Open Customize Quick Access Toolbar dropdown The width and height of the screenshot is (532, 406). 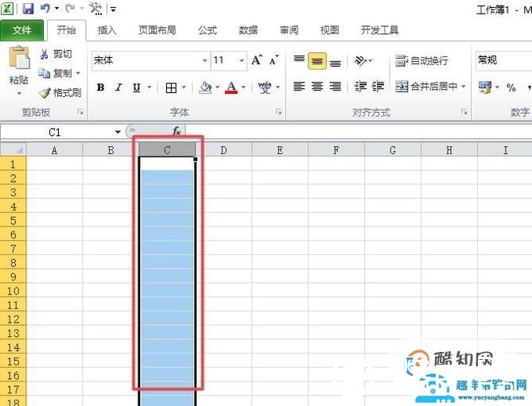coord(113,10)
